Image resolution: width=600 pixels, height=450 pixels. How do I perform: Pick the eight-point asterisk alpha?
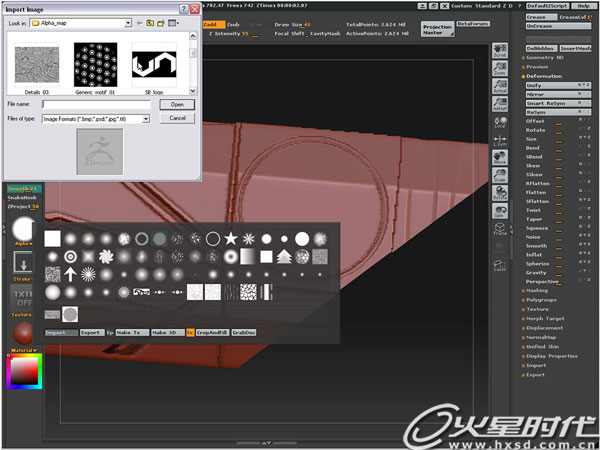pos(249,239)
